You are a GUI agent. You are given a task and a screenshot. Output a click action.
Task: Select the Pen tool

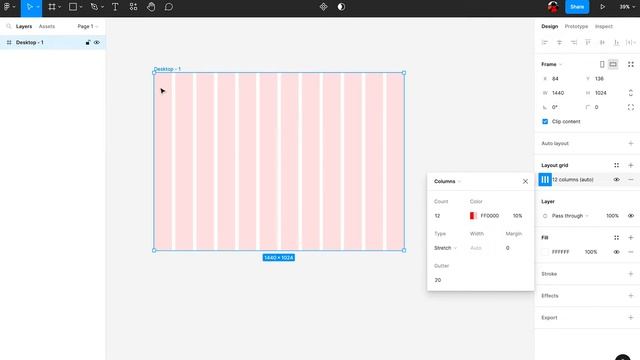[94, 7]
